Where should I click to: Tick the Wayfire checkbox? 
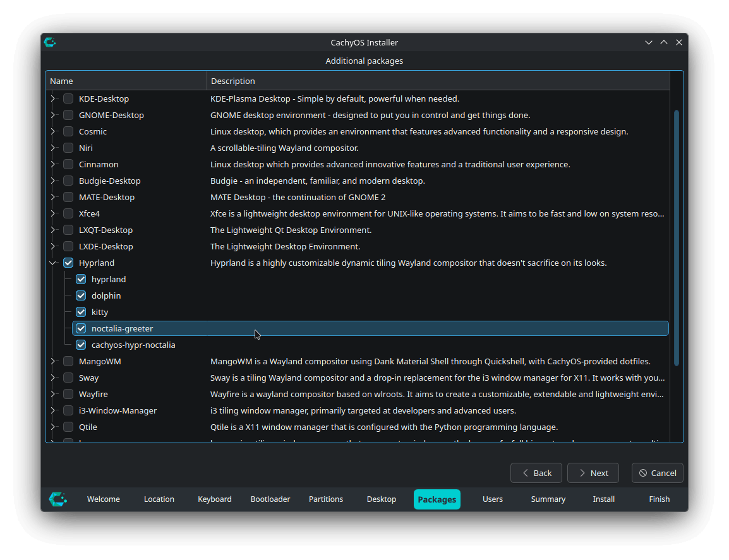pyautogui.click(x=68, y=394)
